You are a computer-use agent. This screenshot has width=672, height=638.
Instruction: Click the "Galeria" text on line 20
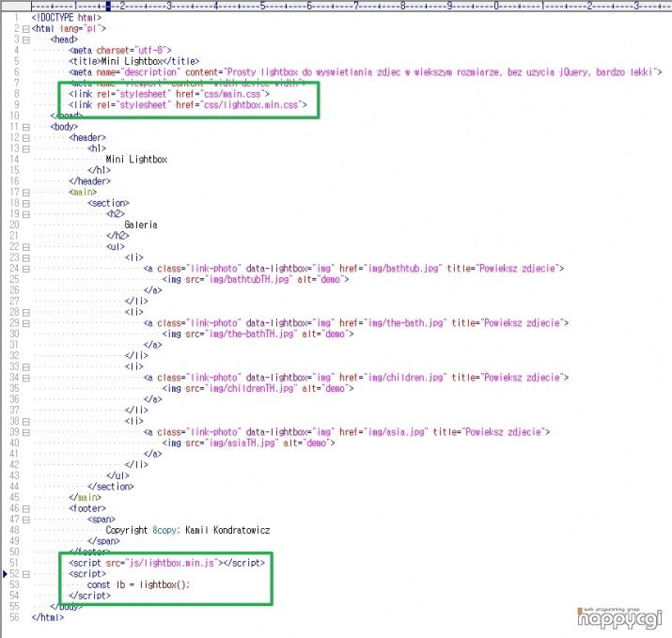[x=141, y=225]
